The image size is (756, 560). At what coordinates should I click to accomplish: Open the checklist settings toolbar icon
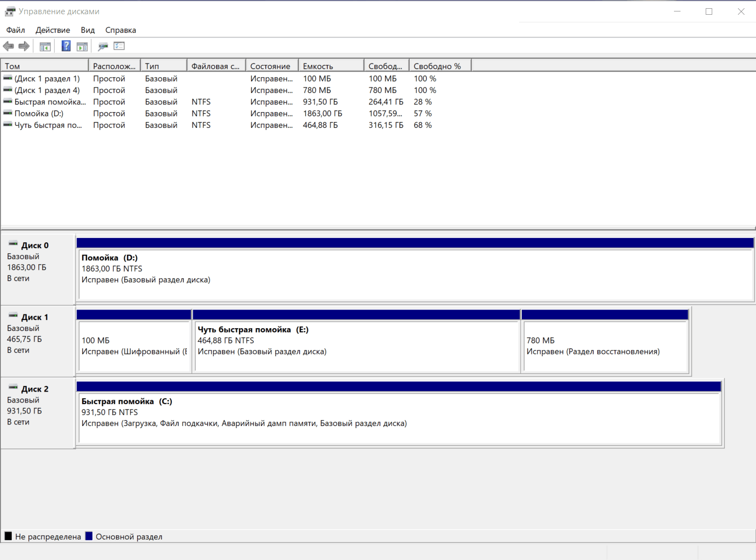[119, 46]
